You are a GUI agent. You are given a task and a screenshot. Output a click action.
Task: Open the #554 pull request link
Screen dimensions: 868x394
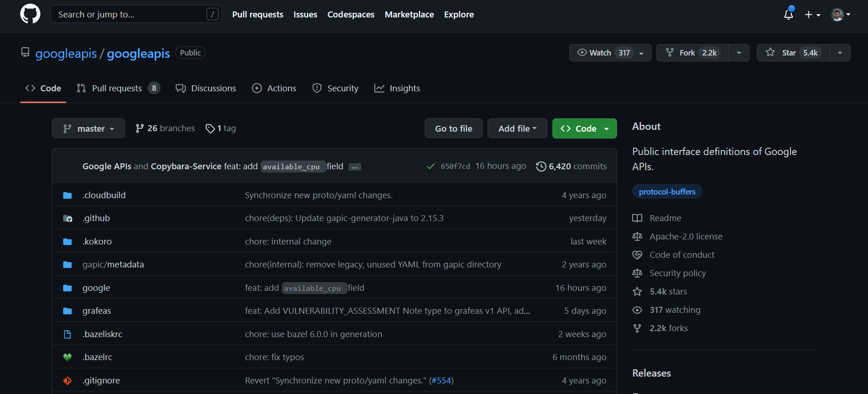click(x=441, y=381)
